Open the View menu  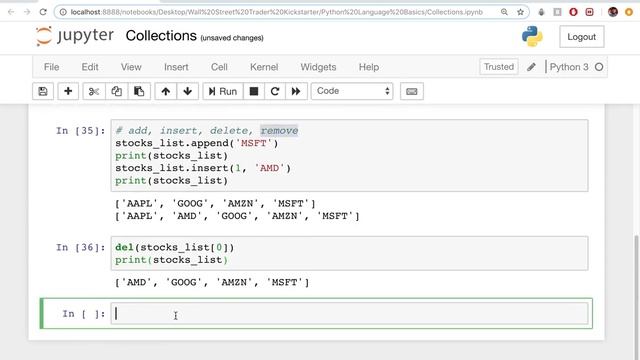pyautogui.click(x=131, y=67)
